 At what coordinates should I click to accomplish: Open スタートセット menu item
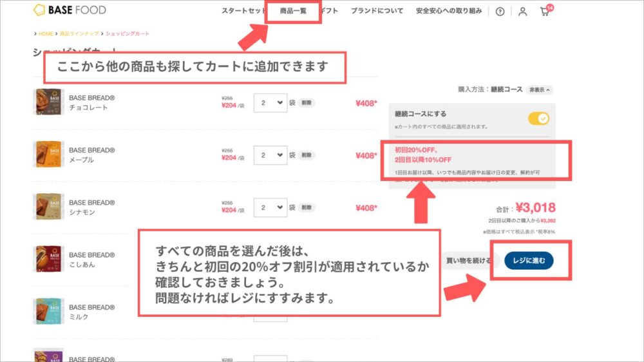243,11
